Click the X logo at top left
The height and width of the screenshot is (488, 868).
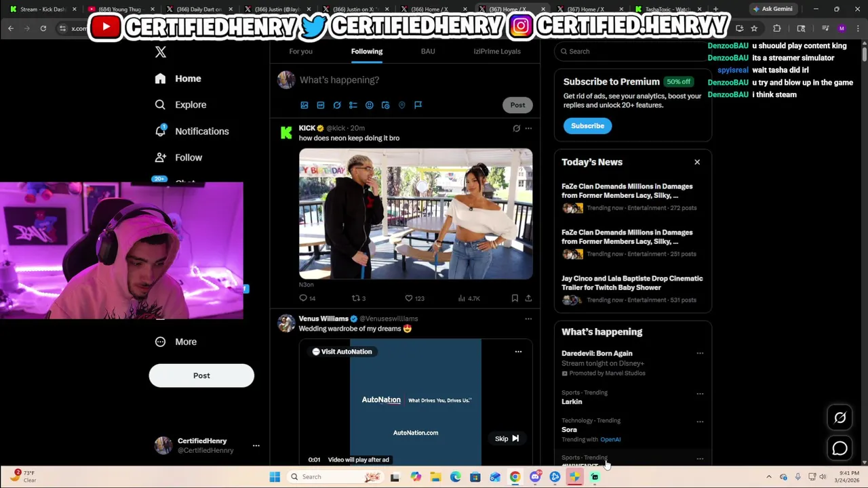[x=161, y=52]
